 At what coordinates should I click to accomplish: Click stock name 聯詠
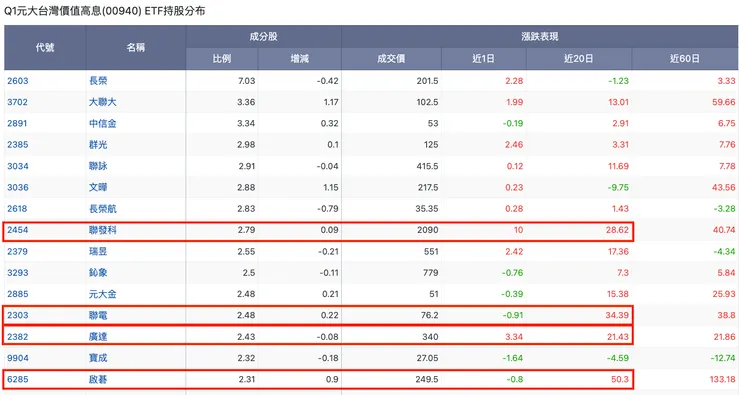(98, 166)
